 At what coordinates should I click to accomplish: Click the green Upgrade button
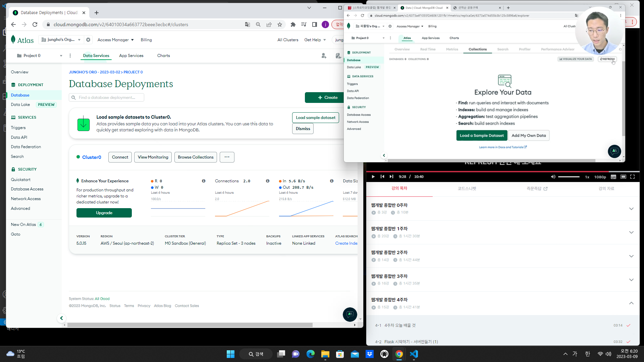[x=104, y=213]
